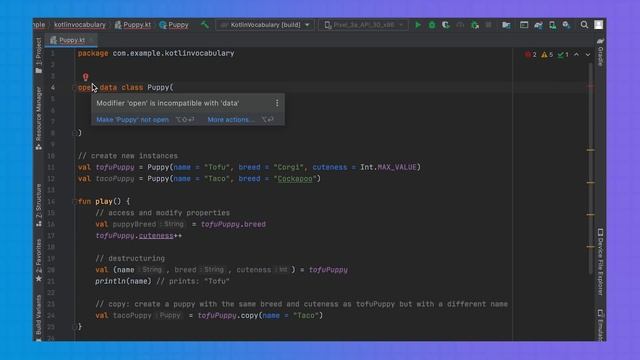Open the AVD Manager icon
640x360 pixels.
click(x=552, y=25)
